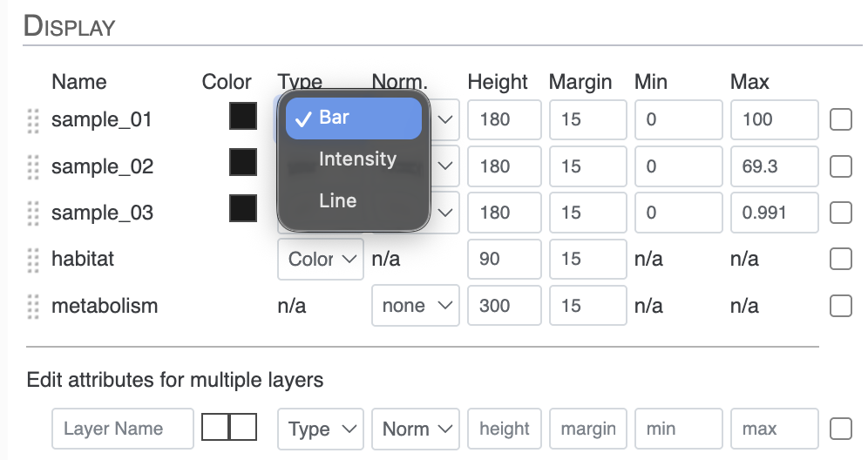Viewport: 868px width, 460px height.
Task: Choose Intensity from the type menu
Action: [x=356, y=159]
